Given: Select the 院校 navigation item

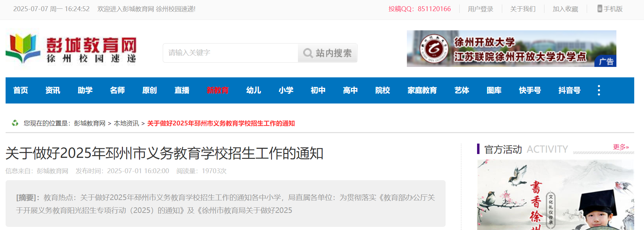Looking at the screenshot, I should [383, 90].
